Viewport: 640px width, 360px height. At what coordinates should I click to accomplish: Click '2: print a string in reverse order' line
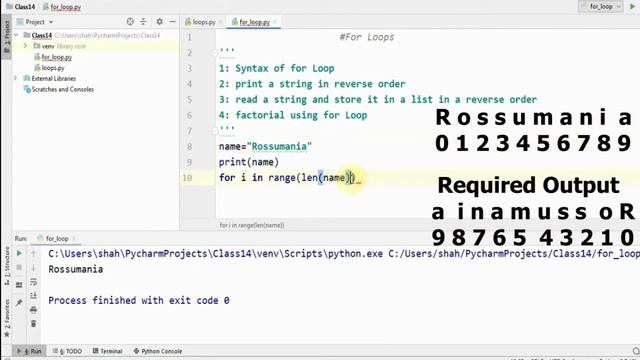tap(312, 84)
